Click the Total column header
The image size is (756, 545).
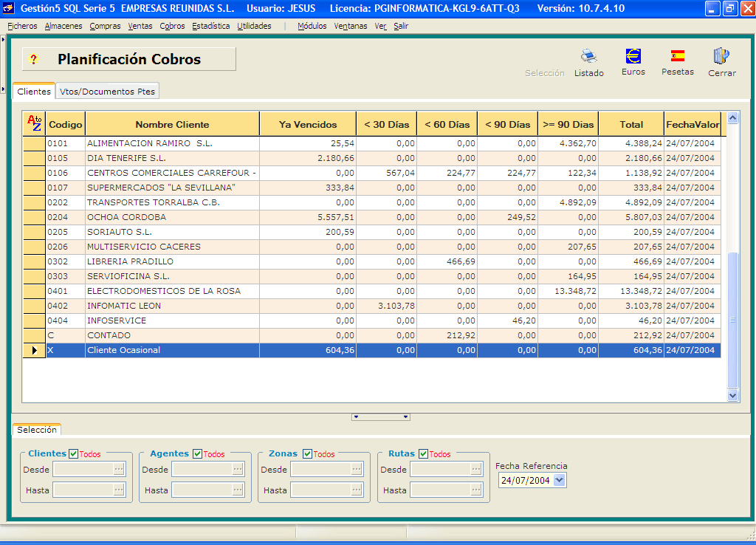(x=630, y=124)
